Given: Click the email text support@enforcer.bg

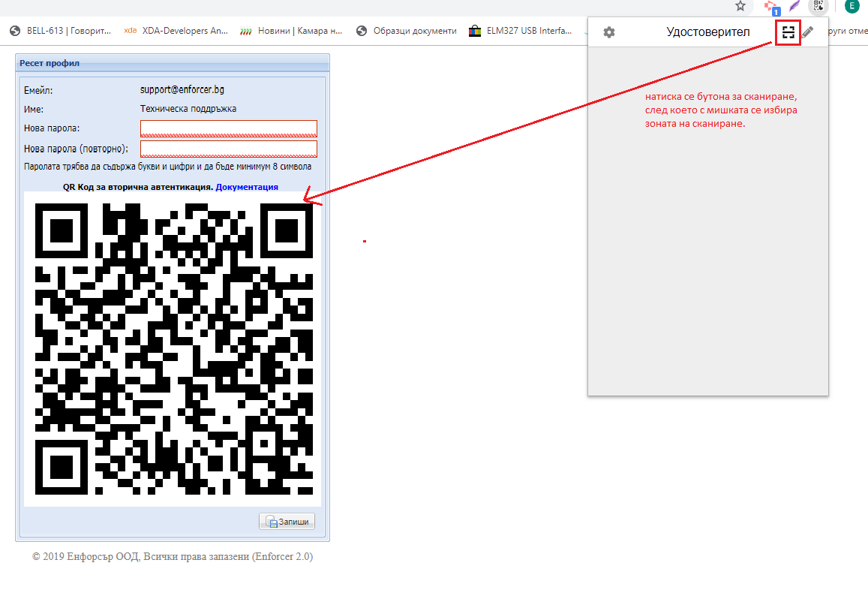Looking at the screenshot, I should [x=182, y=90].
